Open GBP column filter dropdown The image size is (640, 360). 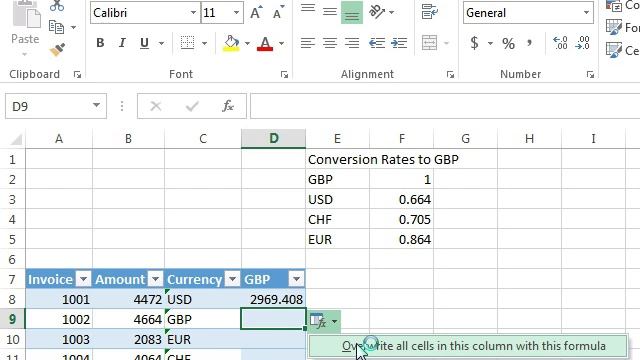pyautogui.click(x=296, y=279)
